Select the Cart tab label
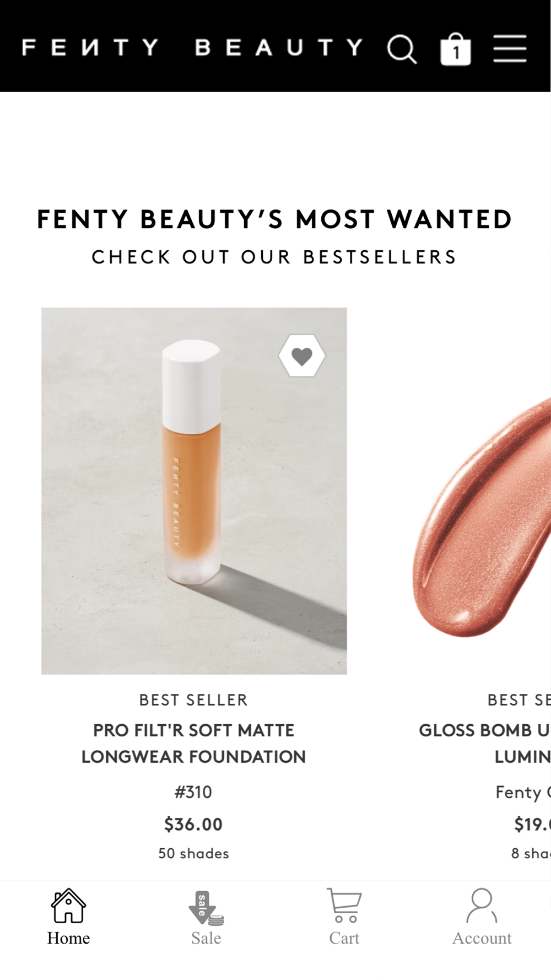 344,938
